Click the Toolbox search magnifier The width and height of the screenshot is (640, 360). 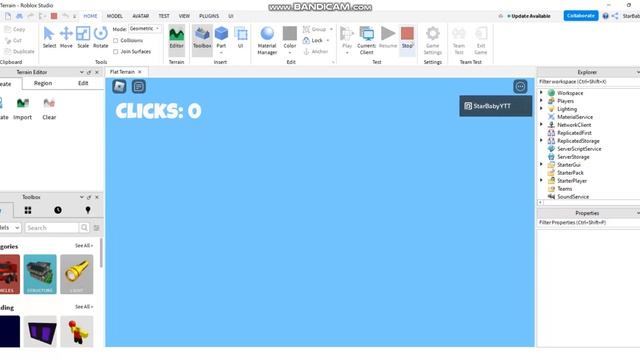click(x=84, y=227)
